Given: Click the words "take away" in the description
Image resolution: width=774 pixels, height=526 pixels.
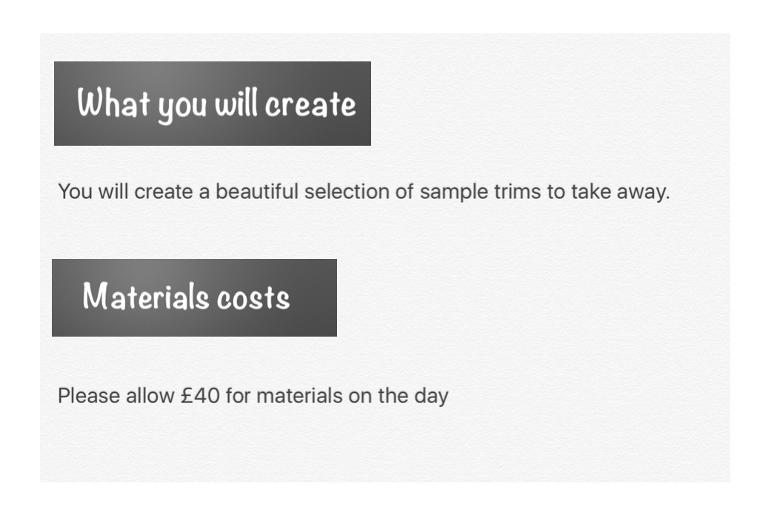Looking at the screenshot, I should pyautogui.click(x=620, y=192).
